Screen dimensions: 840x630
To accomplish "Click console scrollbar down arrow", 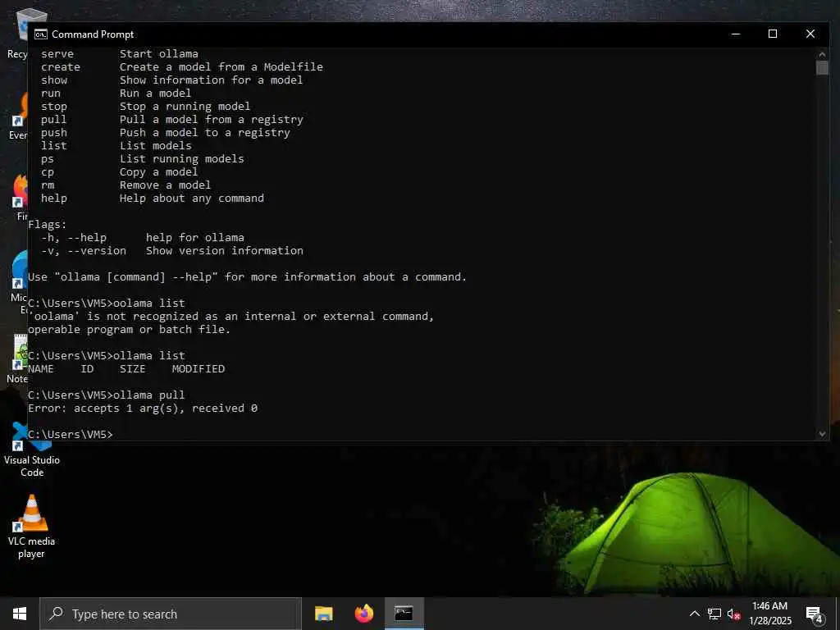I will [822, 434].
